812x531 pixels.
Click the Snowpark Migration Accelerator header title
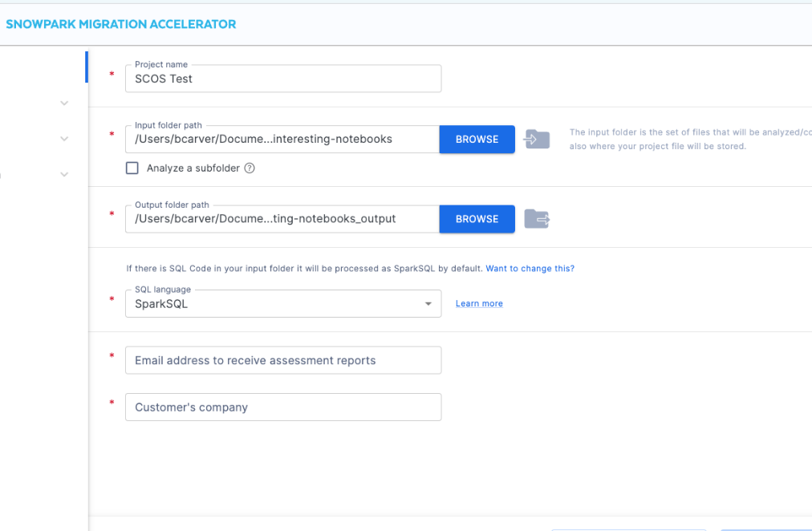tap(121, 24)
